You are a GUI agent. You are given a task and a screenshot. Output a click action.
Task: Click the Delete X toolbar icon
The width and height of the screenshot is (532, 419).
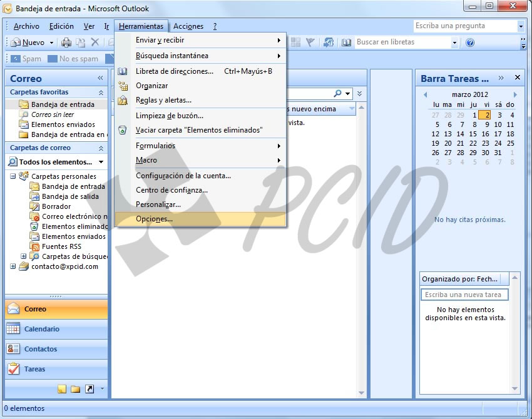click(95, 43)
